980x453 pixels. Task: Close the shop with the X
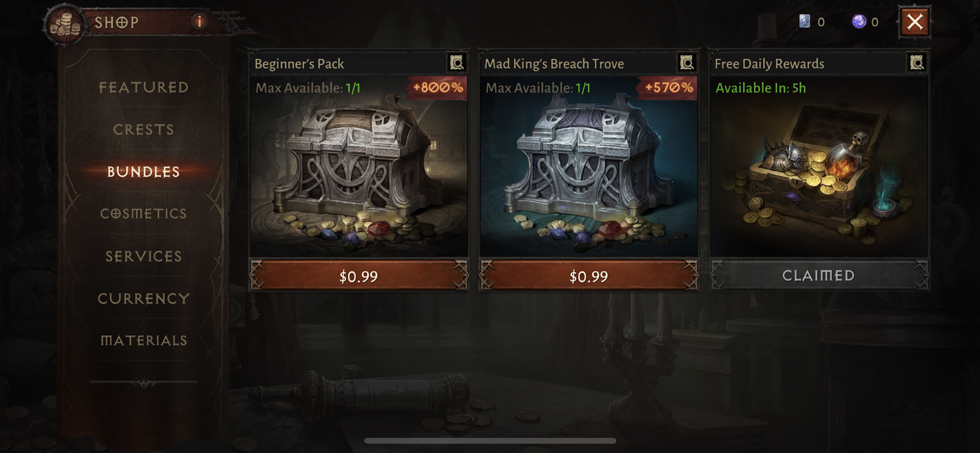[915, 22]
